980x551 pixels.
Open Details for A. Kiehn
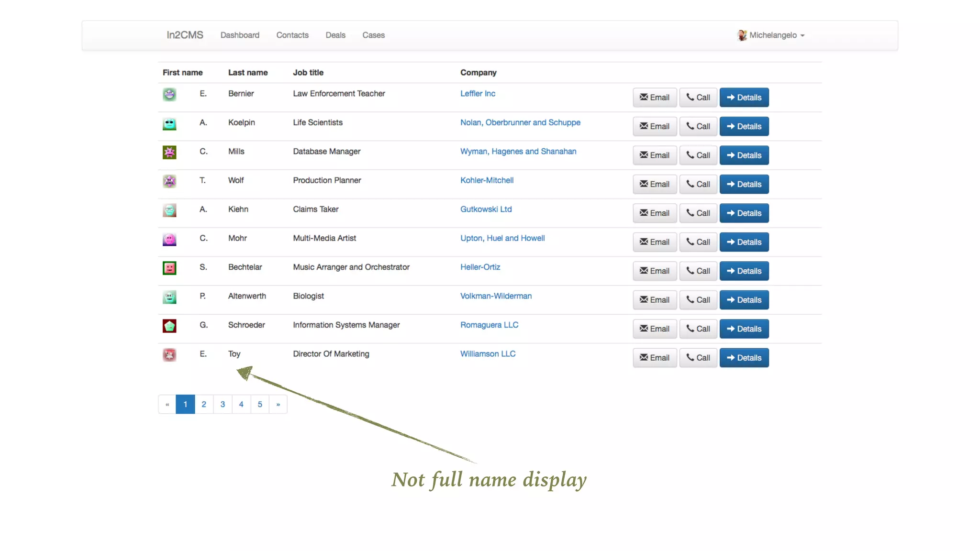[744, 213]
